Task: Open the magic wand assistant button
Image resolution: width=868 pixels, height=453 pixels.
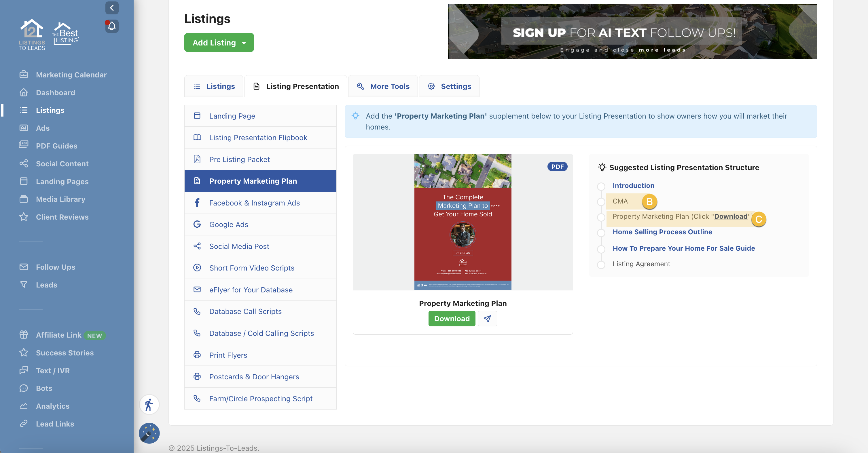Action: (x=149, y=433)
